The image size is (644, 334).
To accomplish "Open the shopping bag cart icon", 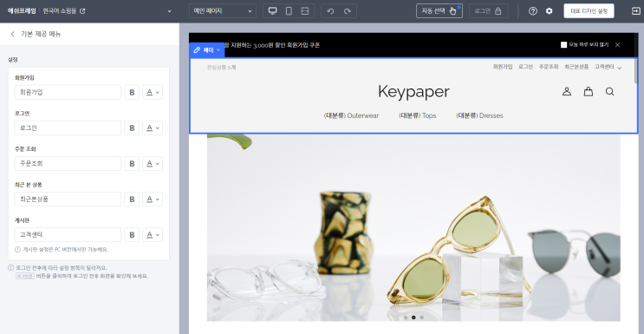I will pyautogui.click(x=589, y=91).
